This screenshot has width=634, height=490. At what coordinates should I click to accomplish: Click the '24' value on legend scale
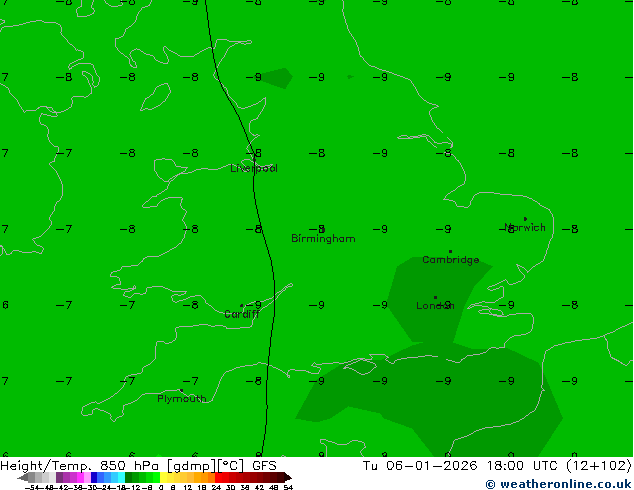coord(216,487)
